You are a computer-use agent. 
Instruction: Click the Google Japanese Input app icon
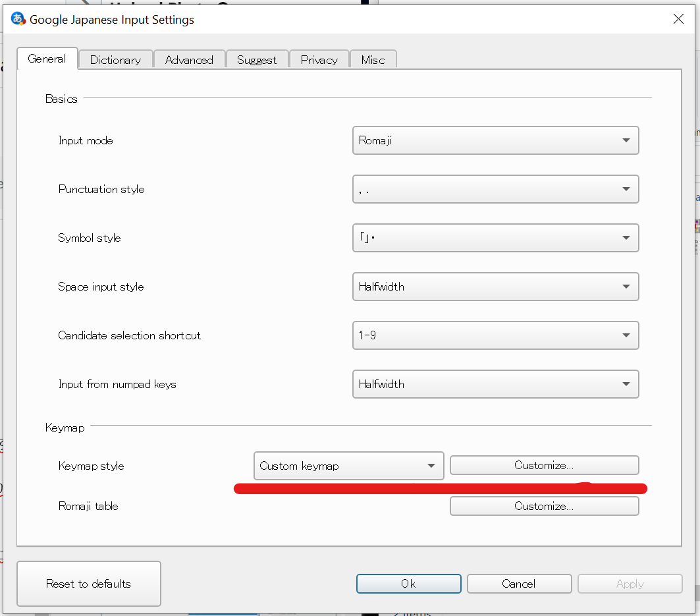coord(18,18)
